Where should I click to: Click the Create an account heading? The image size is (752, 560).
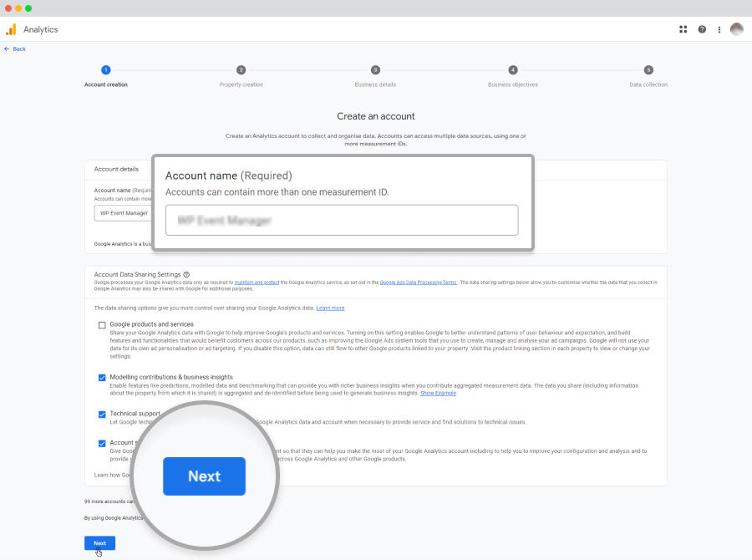pos(375,116)
